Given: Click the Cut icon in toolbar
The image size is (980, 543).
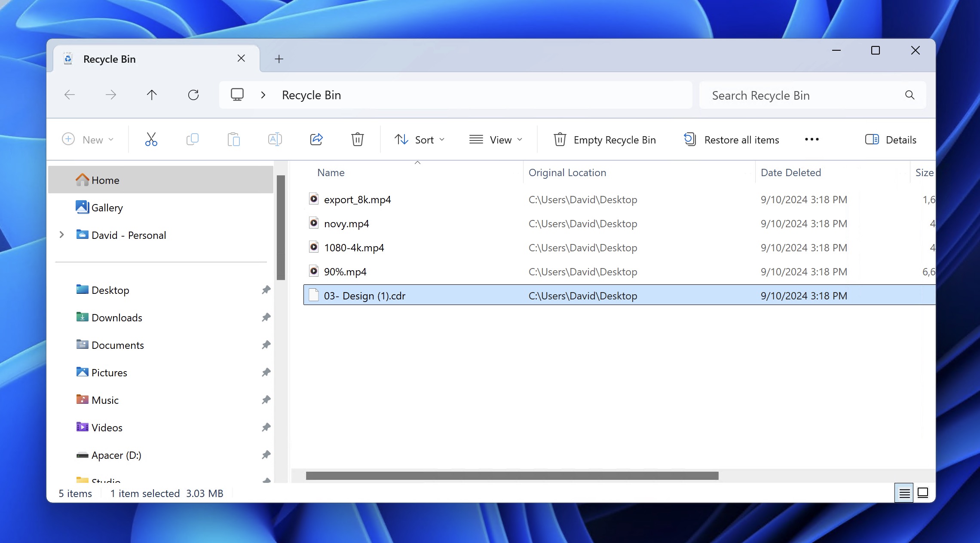Looking at the screenshot, I should pos(150,139).
